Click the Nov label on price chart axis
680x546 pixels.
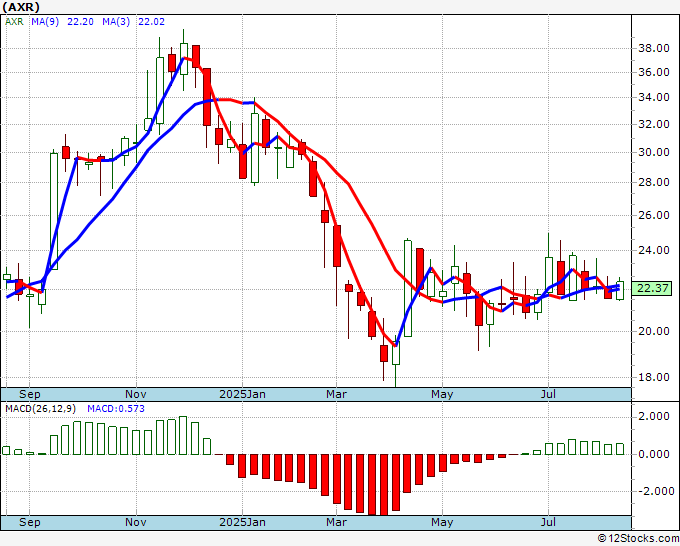pos(136,394)
